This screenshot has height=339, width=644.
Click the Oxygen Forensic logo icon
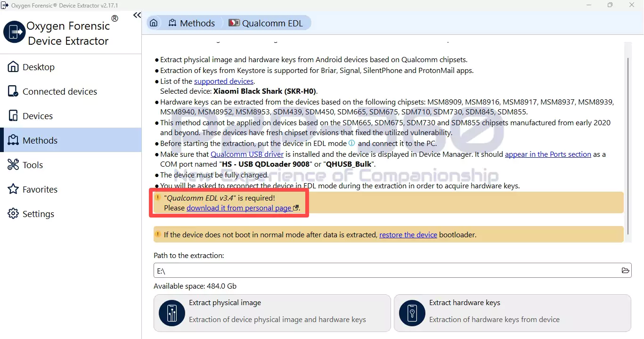tap(14, 32)
